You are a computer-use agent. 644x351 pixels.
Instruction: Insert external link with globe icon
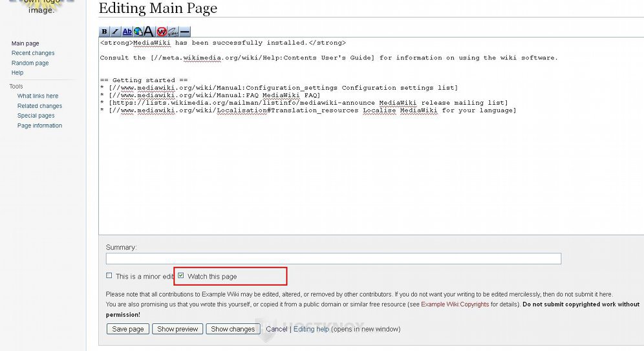(138, 32)
